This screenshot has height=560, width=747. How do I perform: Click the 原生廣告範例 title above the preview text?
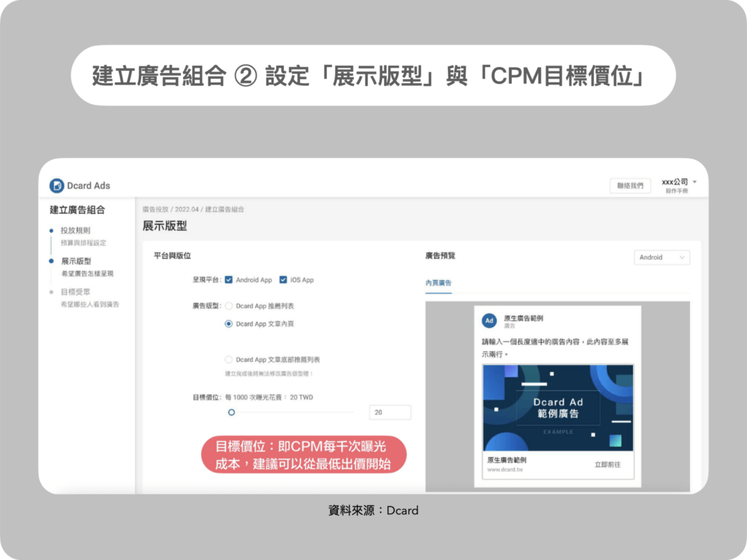(524, 318)
